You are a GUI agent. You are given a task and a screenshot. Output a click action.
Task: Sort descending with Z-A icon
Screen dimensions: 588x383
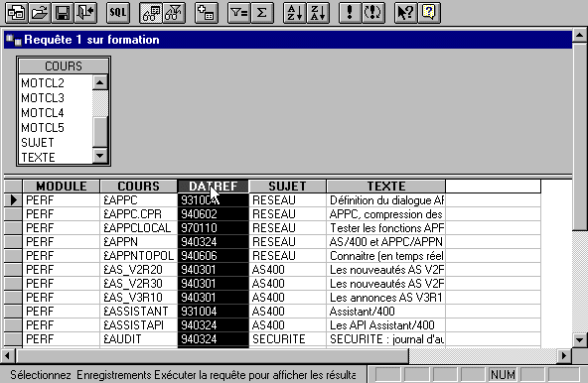click(318, 13)
